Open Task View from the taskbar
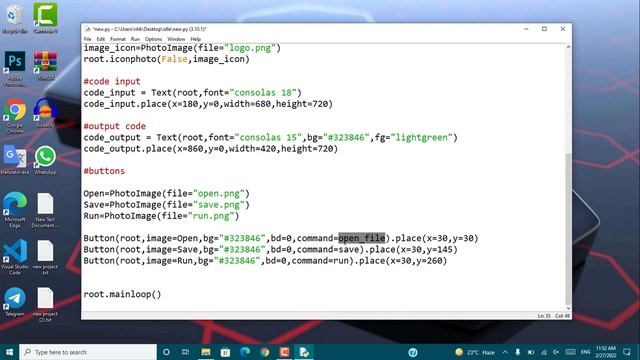Viewport: 640px width, 360px height. pyautogui.click(x=185, y=352)
